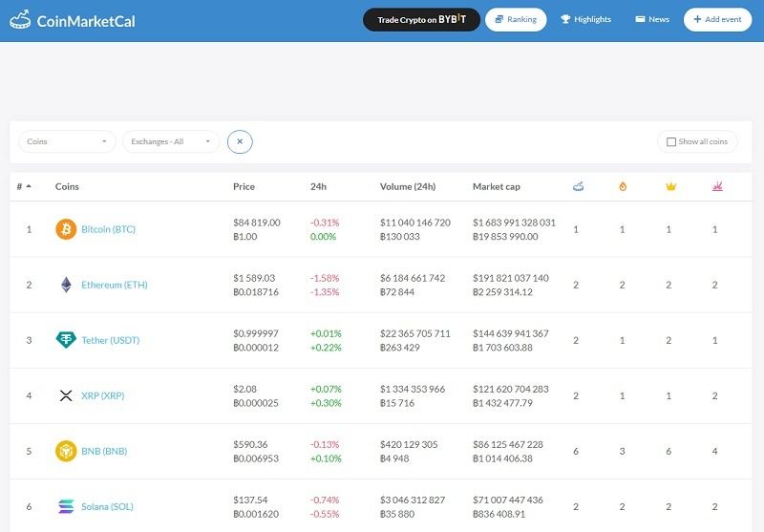Sort by the # rank column
Viewport: 764px width, 532px height.
[24, 186]
